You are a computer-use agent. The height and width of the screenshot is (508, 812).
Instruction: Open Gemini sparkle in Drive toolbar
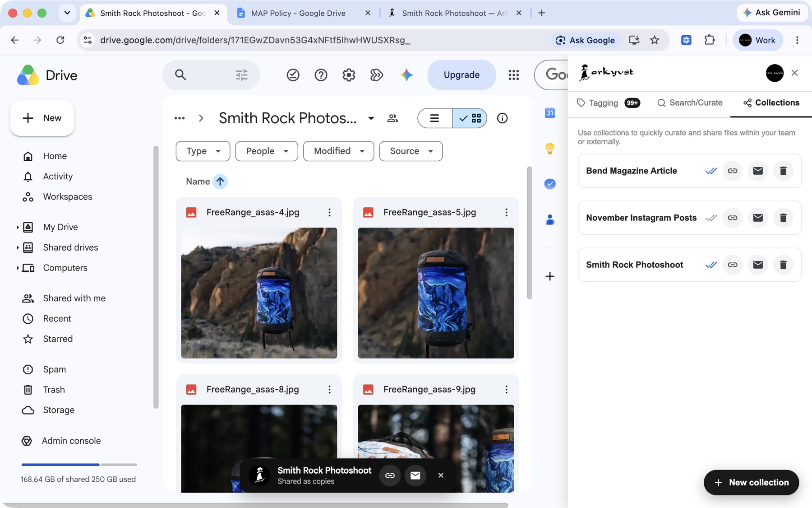coord(406,75)
